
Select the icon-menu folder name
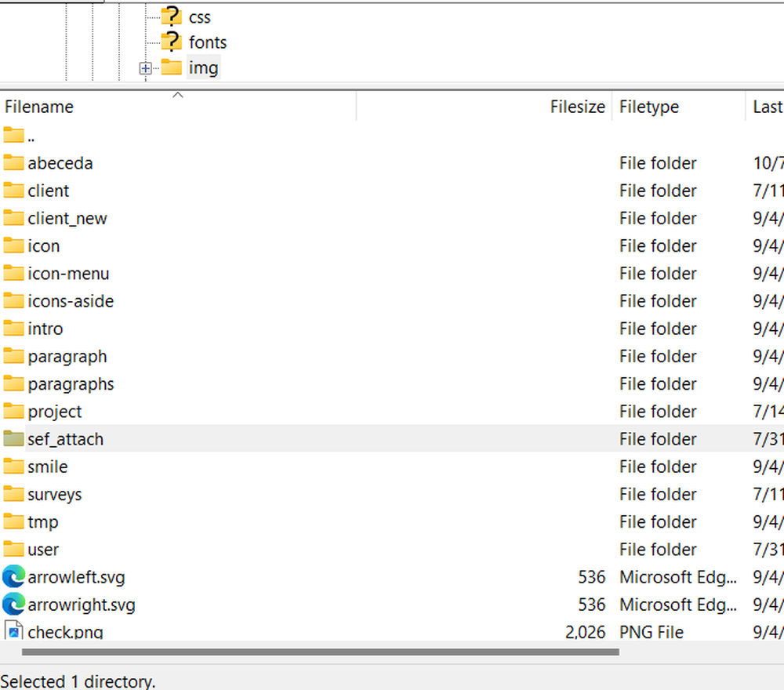(68, 274)
